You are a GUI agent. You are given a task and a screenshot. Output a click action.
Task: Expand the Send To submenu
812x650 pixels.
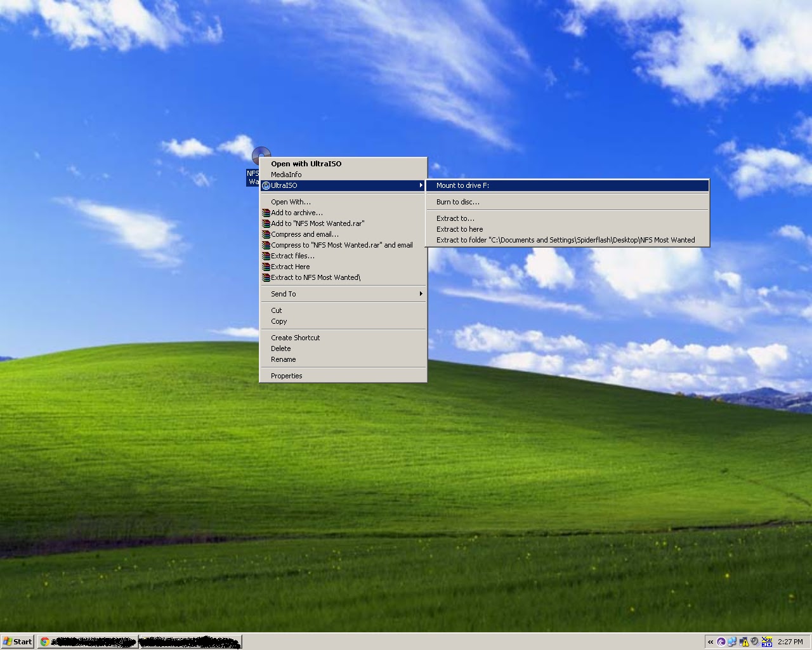(x=343, y=294)
